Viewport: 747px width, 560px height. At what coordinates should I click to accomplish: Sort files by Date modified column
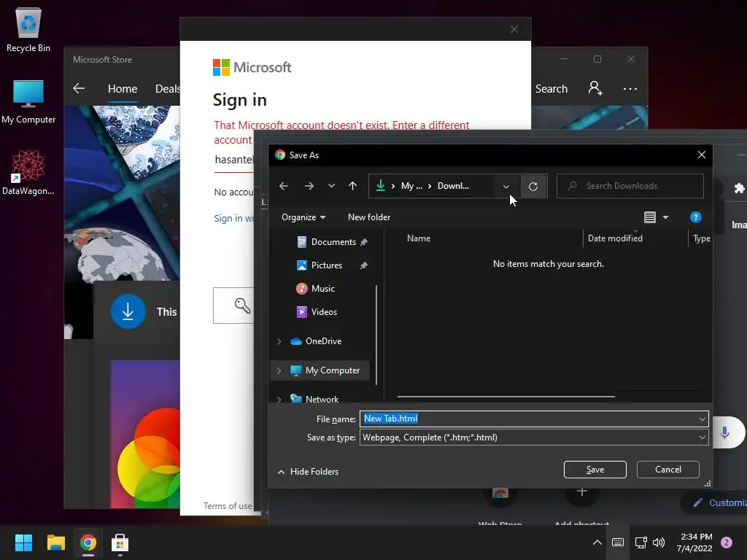(615, 238)
